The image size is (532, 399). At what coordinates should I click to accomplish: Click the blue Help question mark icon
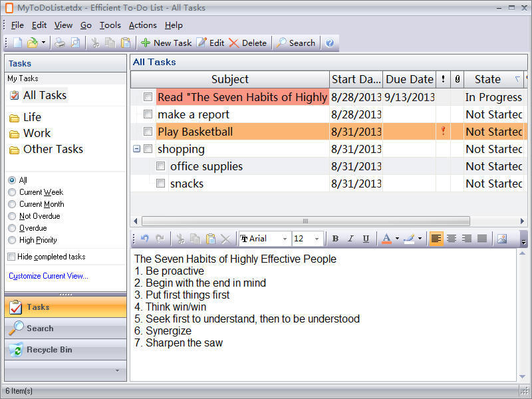pyautogui.click(x=329, y=43)
